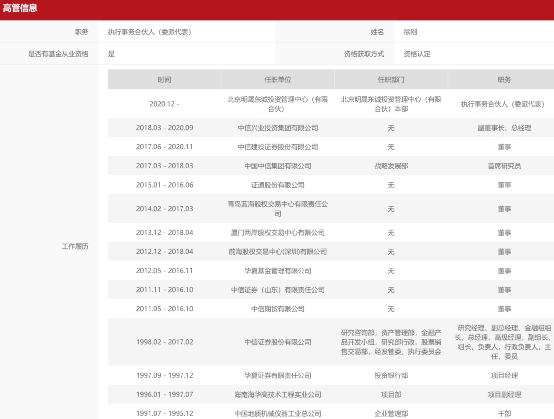Click position '首席研究员'
The image size is (554, 419).
click(x=504, y=166)
